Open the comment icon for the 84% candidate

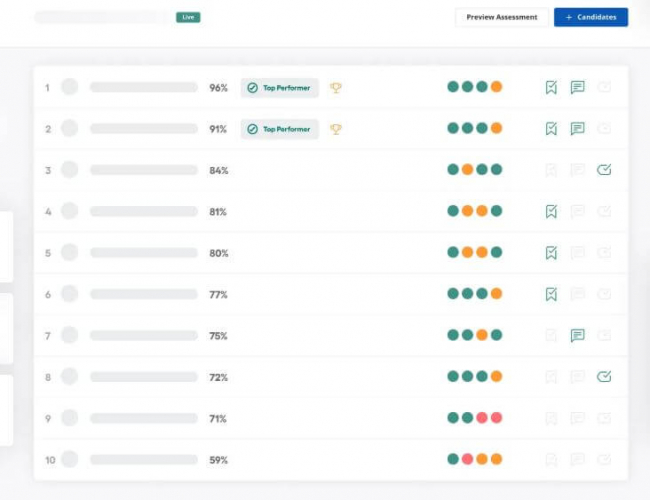pos(577,170)
